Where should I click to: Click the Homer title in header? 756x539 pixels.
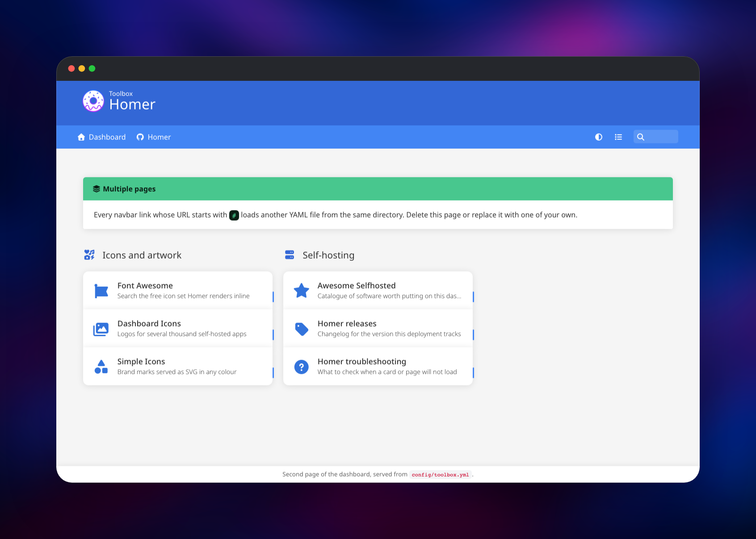(x=132, y=104)
